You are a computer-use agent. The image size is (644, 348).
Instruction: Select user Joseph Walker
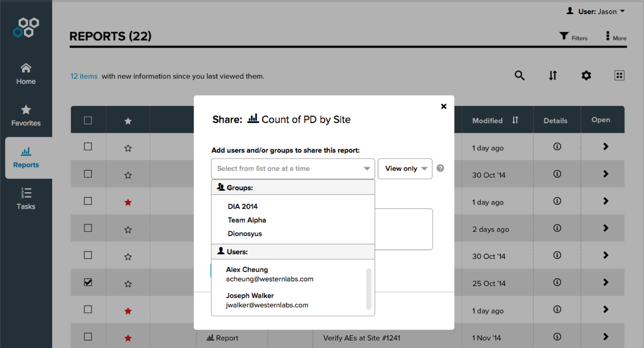(267, 300)
